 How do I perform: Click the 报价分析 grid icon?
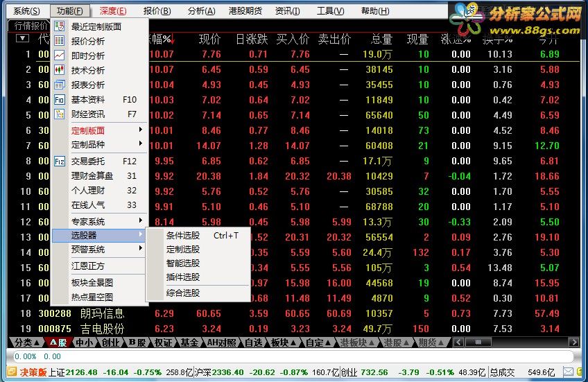coord(59,41)
